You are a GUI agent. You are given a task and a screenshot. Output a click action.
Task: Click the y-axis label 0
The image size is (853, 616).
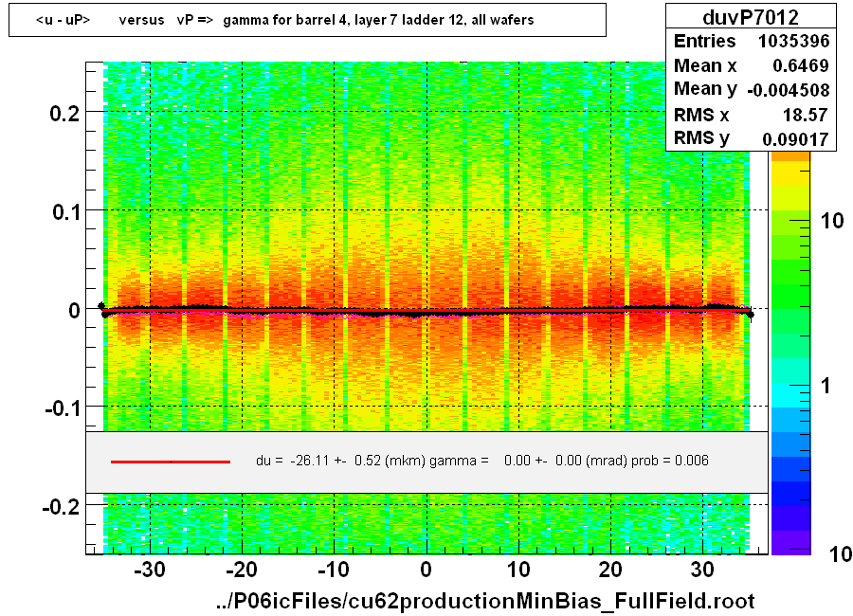tap(74, 310)
